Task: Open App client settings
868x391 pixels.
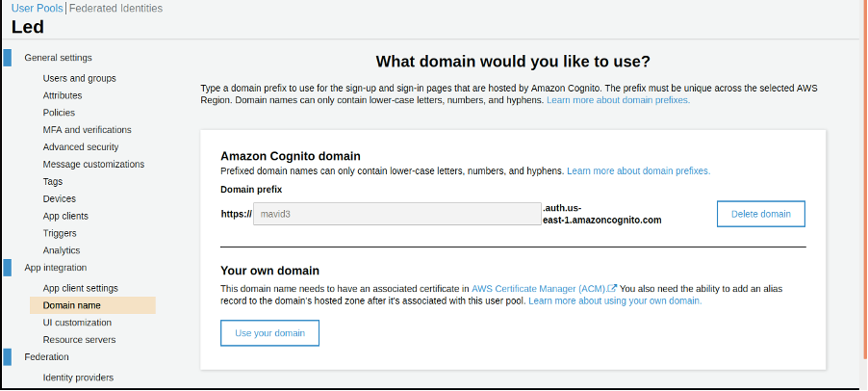Action: pos(80,288)
